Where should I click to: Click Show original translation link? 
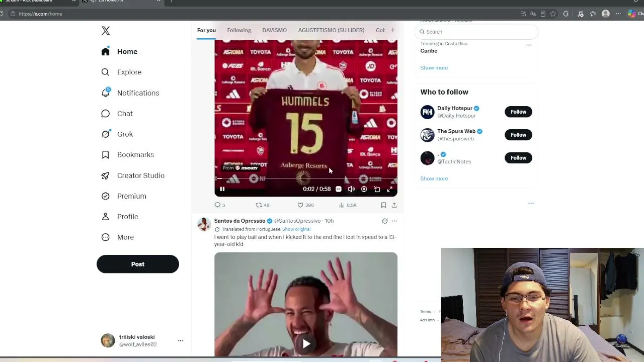(x=296, y=229)
